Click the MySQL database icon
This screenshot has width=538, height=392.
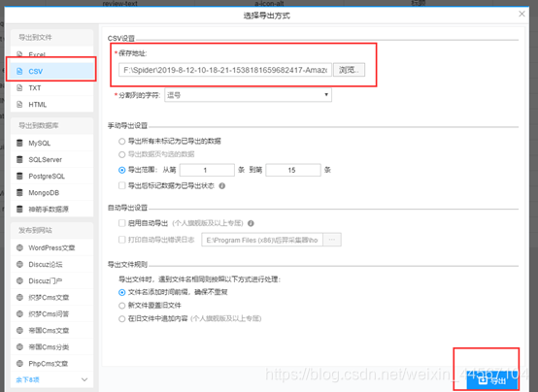tap(19, 143)
